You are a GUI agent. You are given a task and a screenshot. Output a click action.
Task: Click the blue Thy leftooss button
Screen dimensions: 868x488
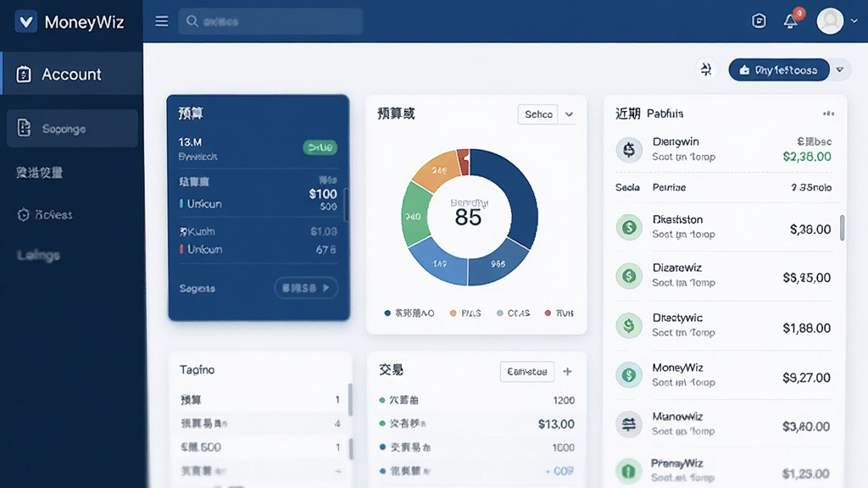(x=779, y=69)
